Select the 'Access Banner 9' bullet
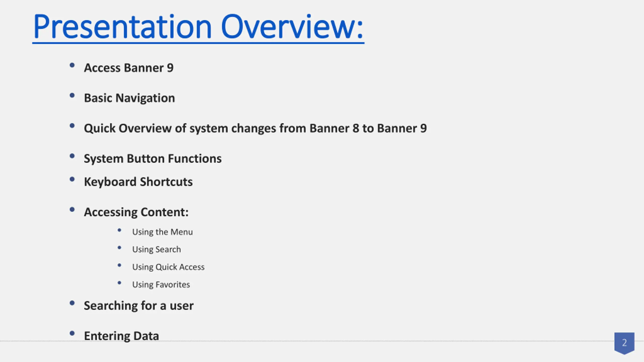This screenshot has height=362, width=644. [129, 68]
